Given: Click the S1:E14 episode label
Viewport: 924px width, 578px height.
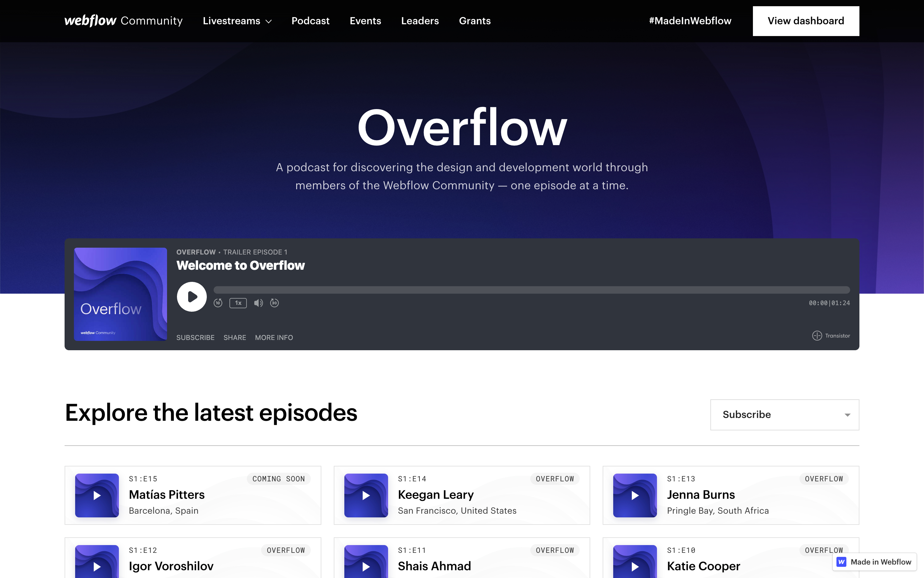Looking at the screenshot, I should click(412, 479).
